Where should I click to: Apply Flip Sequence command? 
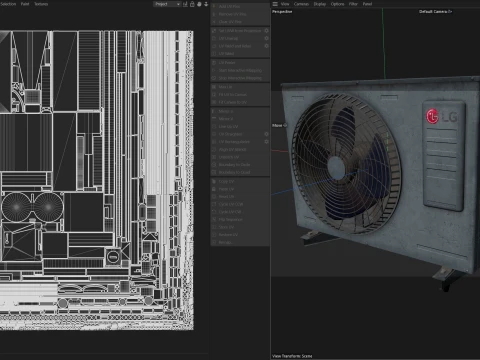(240, 220)
